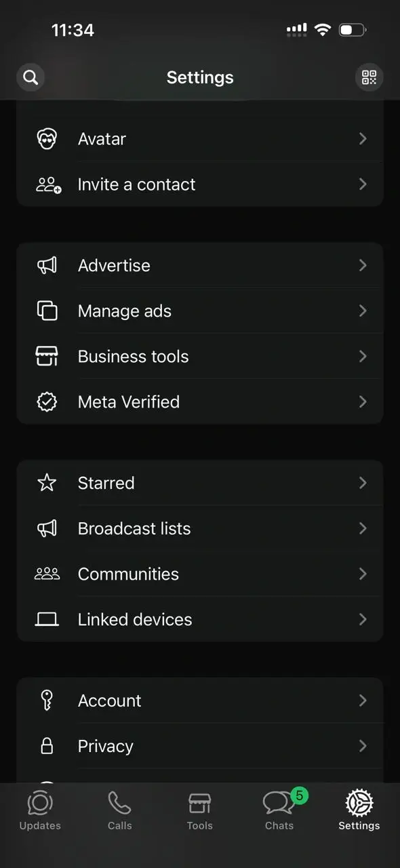Open the Calls tab
Viewport: 400px width, 868px height.
point(119,810)
